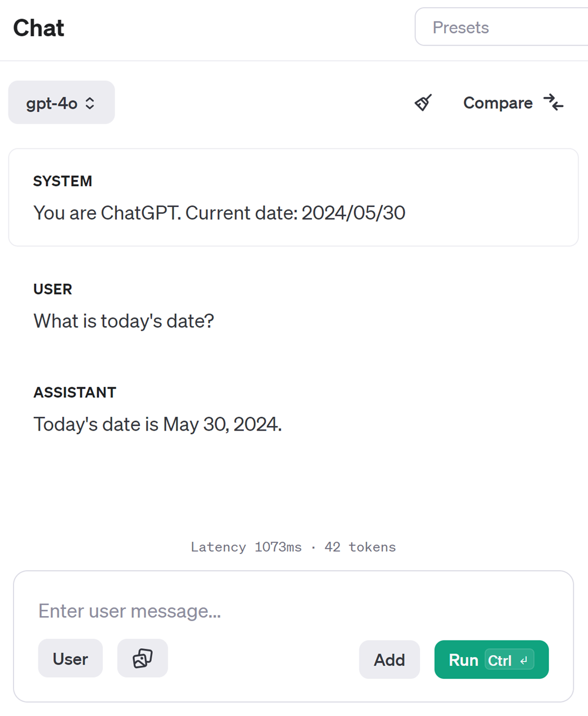Image resolution: width=588 pixels, height=716 pixels.
Task: Toggle the User role button for new message
Action: [71, 658]
